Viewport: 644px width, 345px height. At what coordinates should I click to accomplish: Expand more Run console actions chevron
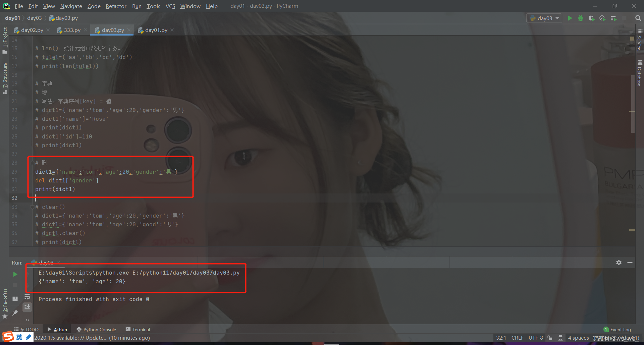[x=28, y=320]
